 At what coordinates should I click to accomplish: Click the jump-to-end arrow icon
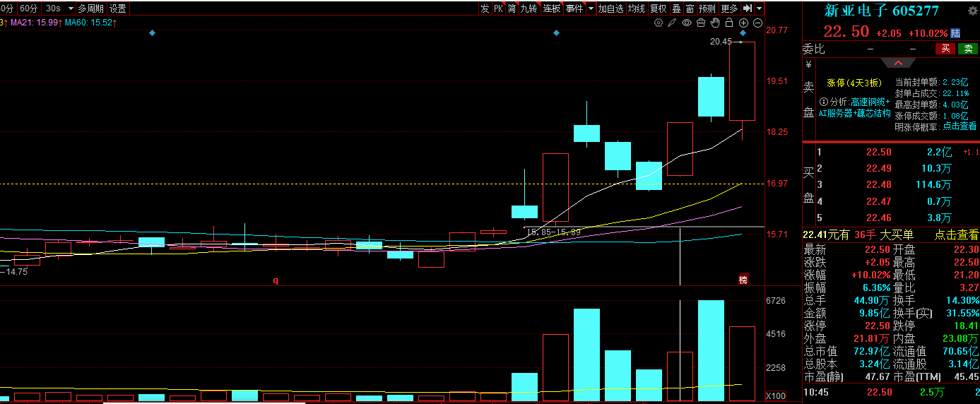click(x=748, y=8)
